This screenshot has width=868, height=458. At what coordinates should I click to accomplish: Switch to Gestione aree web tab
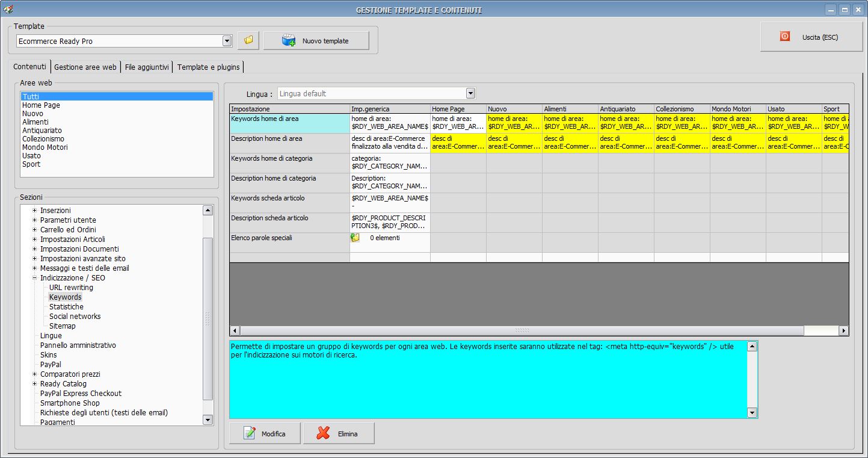point(85,67)
